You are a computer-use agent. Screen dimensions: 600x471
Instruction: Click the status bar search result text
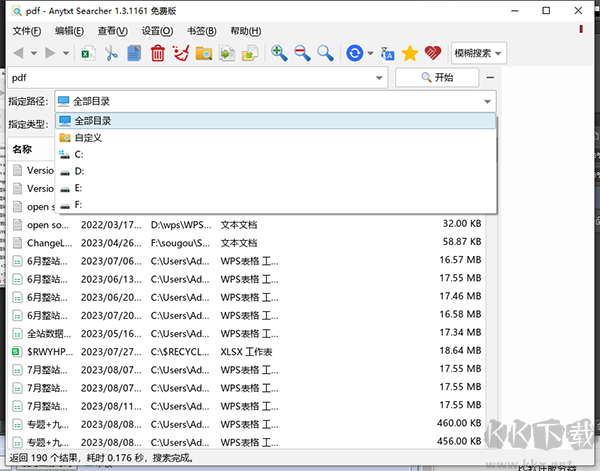(x=102, y=458)
